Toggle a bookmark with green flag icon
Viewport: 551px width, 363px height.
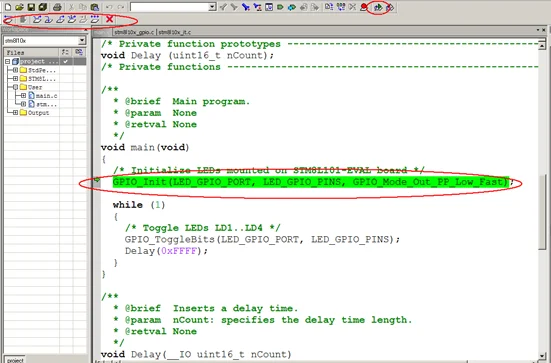pos(280,7)
